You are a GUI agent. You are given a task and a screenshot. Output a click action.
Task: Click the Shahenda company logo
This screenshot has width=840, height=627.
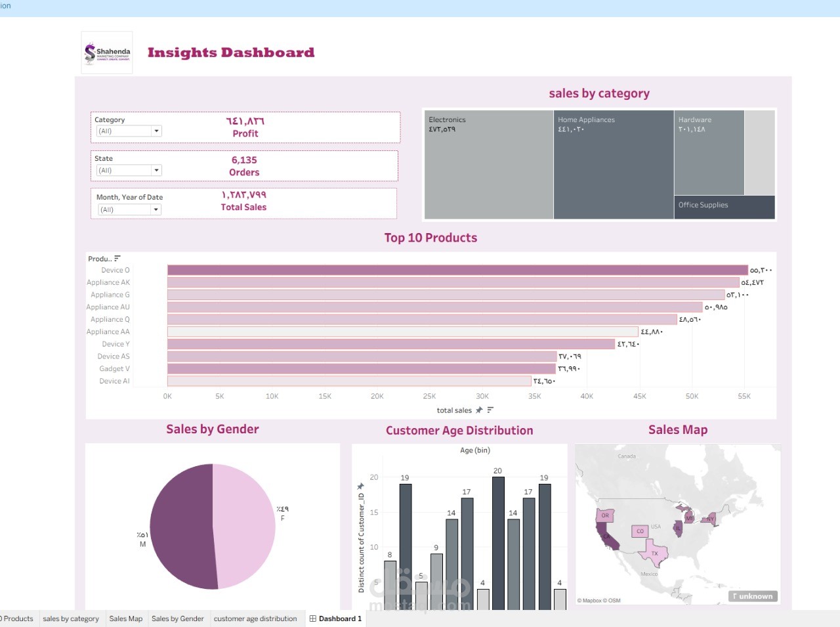[106, 52]
